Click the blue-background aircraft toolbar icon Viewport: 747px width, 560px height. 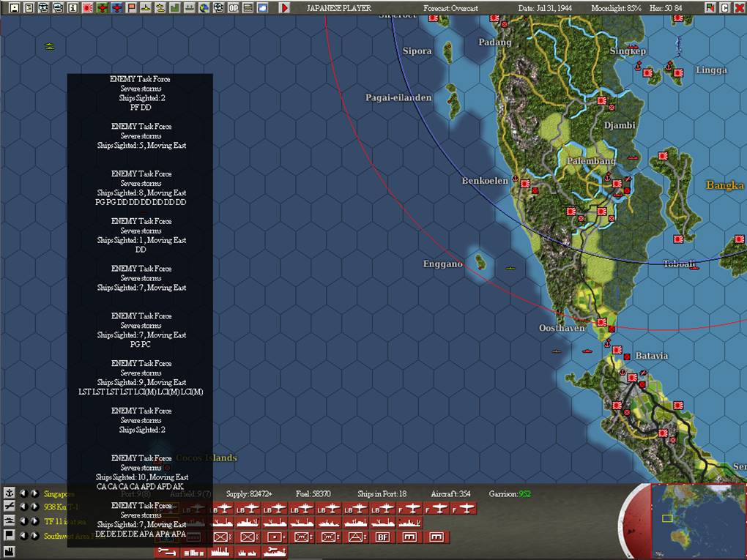click(116, 7)
